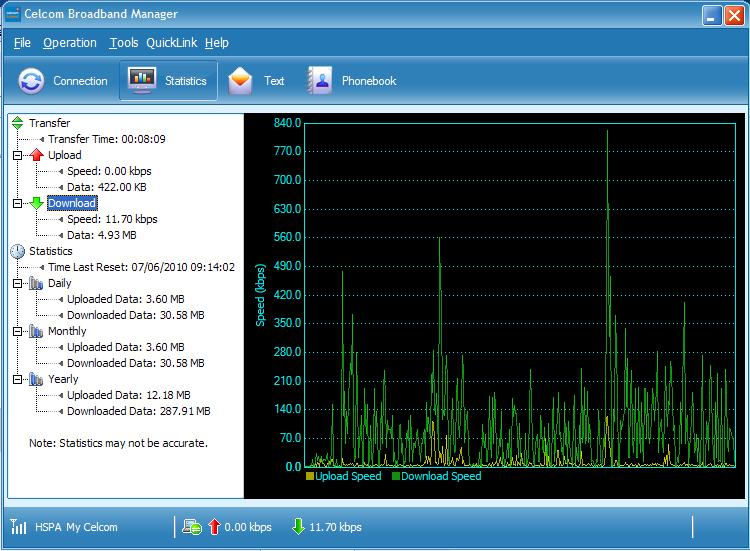This screenshot has height=551, width=750.
Task: Click 'Speed: 0.00 kbps' upload row
Action: point(109,171)
